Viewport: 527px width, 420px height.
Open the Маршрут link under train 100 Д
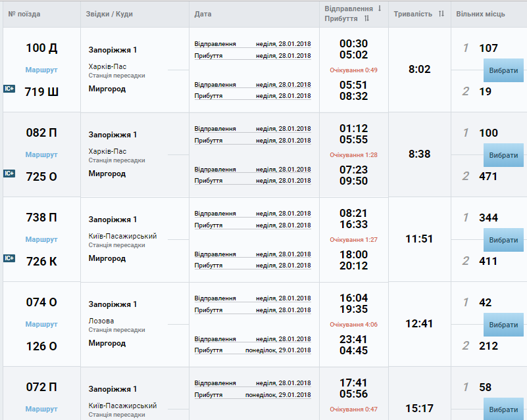[x=41, y=70]
